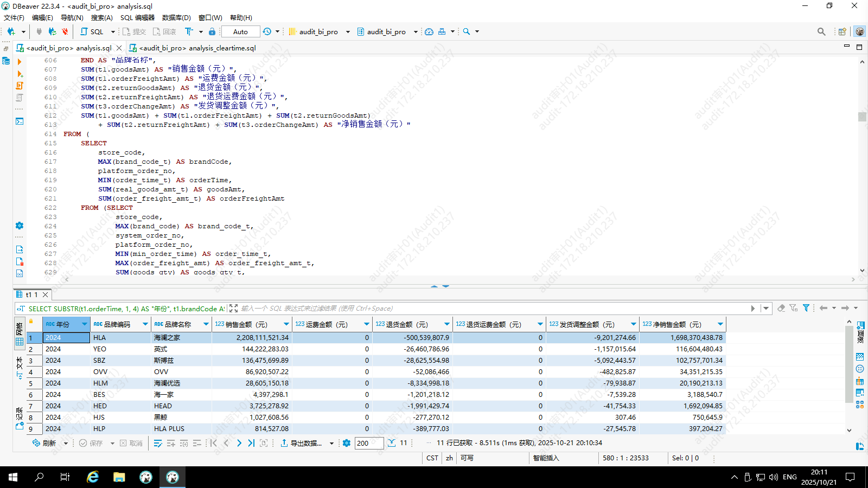
Task: Open the SQL 编辑器 menu
Action: 137,17
